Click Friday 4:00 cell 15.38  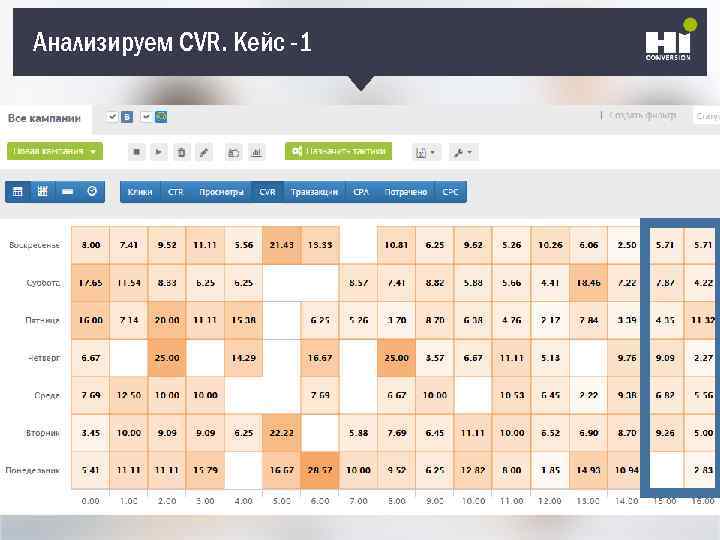tap(243, 320)
